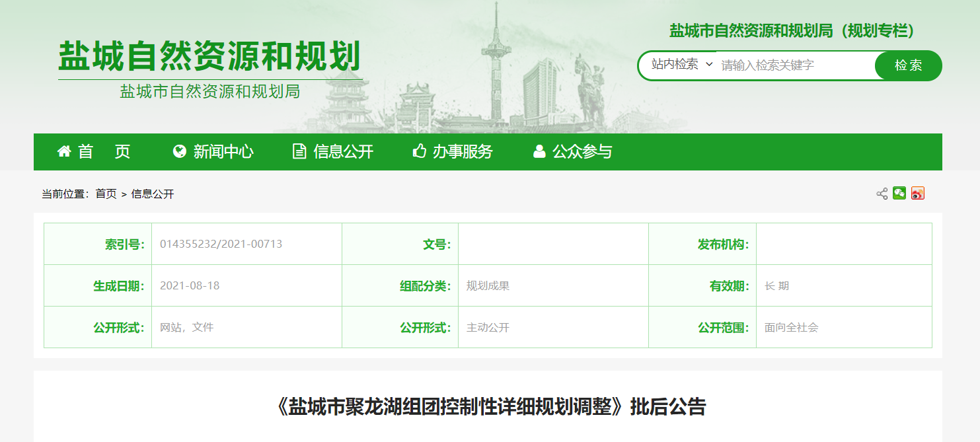The height and width of the screenshot is (442, 980).
Task: Share the page via the WeChat icon
Action: coord(899,193)
